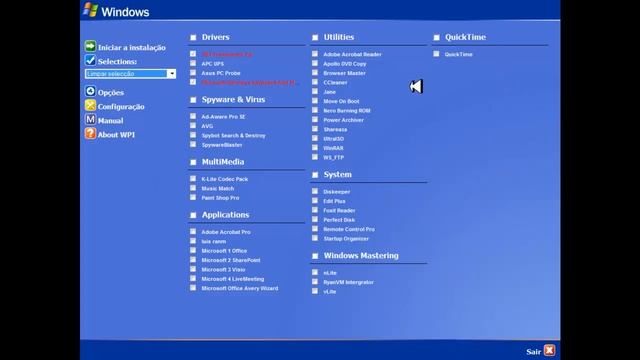
Task: Check the Foxit Reader checkbox
Action: [315, 210]
